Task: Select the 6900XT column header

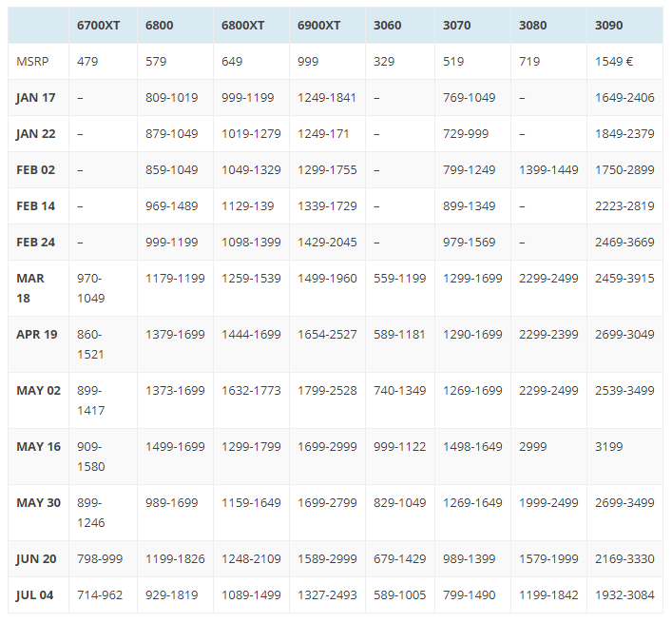Action: pyautogui.click(x=318, y=25)
